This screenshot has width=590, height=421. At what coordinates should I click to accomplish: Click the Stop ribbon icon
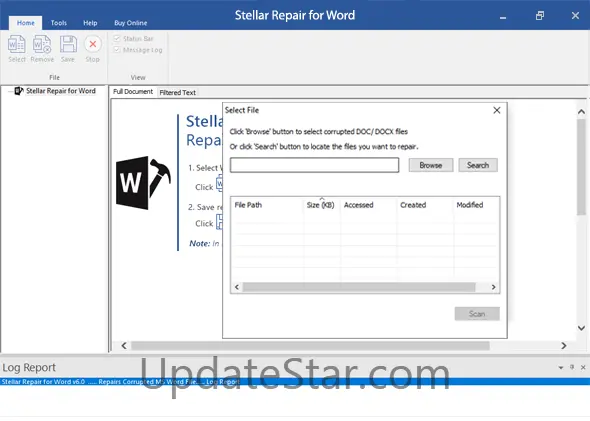(x=93, y=48)
